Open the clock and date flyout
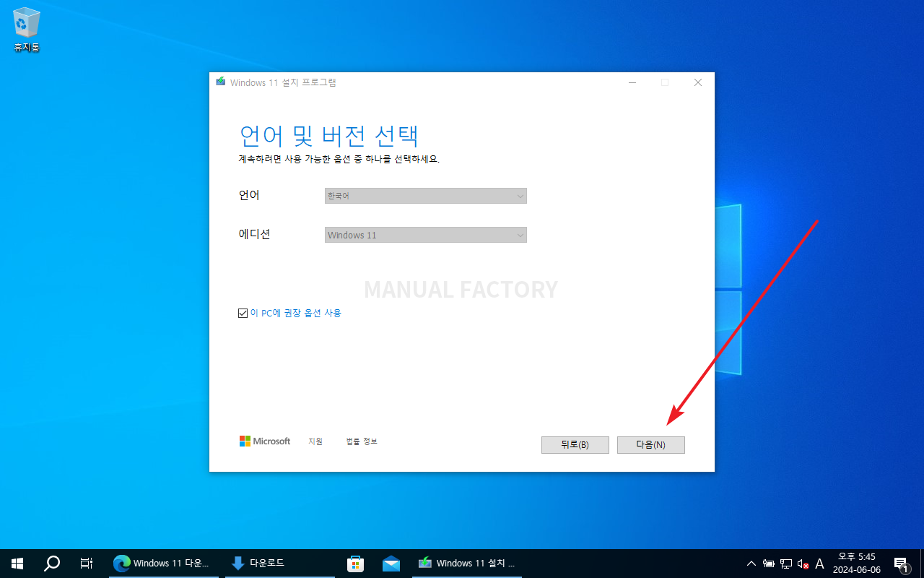This screenshot has width=924, height=578. (857, 564)
